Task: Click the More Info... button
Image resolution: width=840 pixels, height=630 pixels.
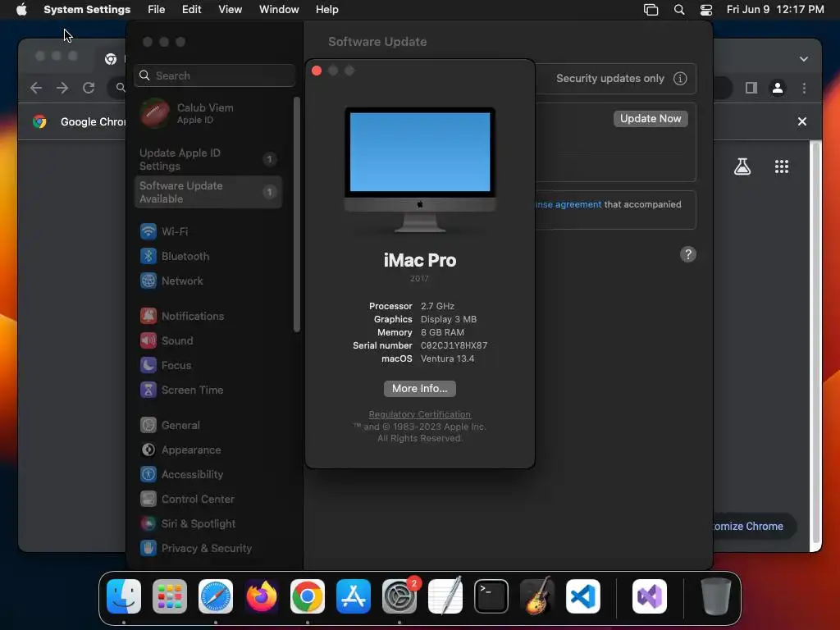Action: tap(419, 388)
